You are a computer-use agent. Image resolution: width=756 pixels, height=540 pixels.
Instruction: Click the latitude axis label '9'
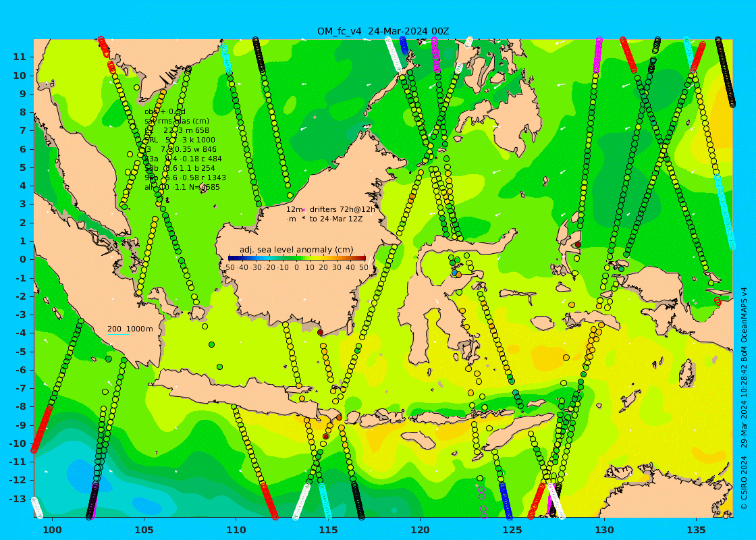(x=22, y=94)
